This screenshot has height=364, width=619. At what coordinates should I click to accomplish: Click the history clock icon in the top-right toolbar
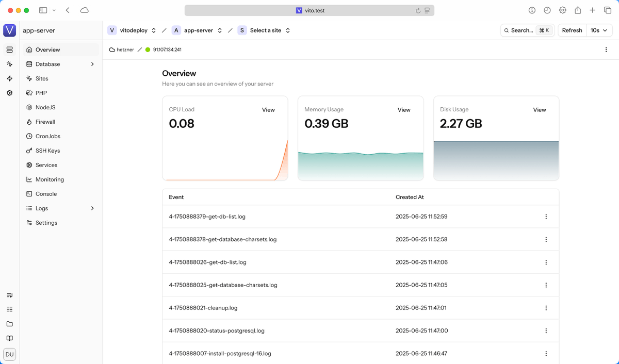547,10
